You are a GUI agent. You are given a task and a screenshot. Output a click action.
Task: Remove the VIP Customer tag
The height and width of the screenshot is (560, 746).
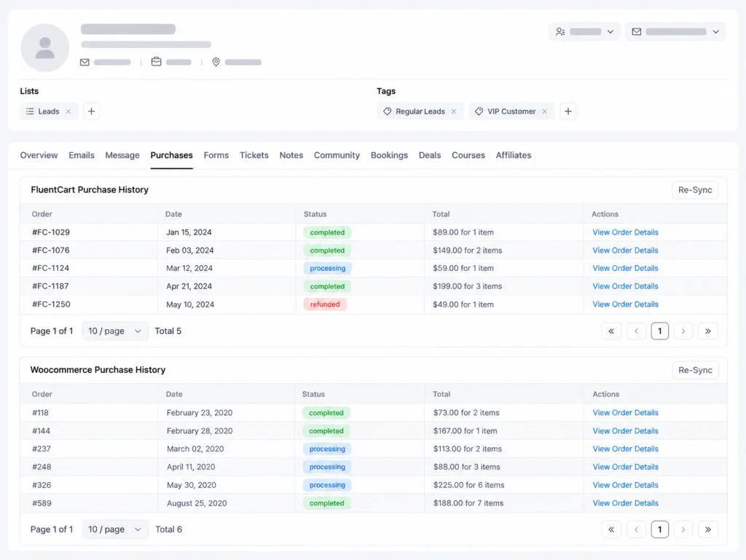[x=545, y=111]
